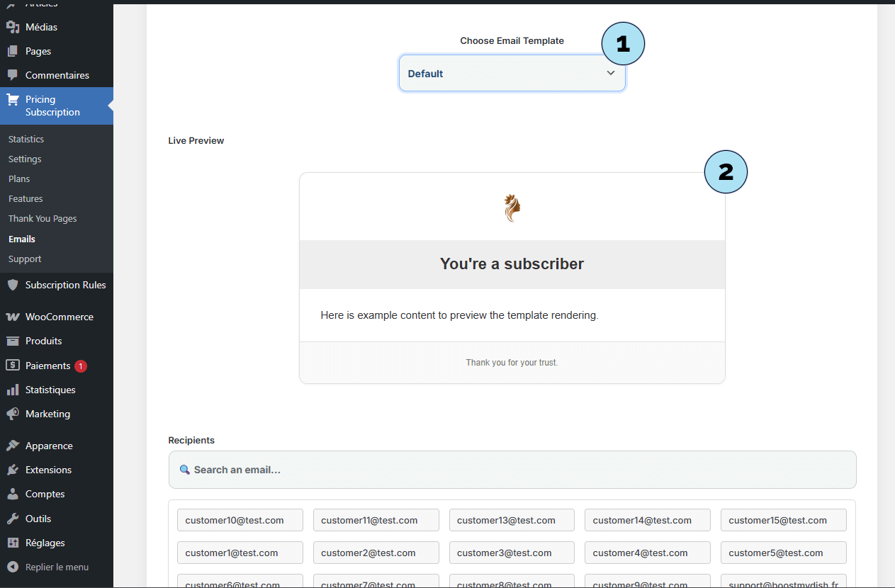
Task: Click the Pages icon in sidebar
Action: [13, 51]
